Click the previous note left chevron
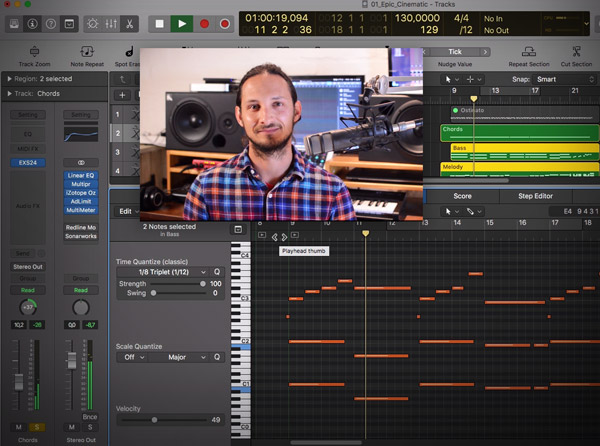The height and width of the screenshot is (446, 600). [274, 237]
